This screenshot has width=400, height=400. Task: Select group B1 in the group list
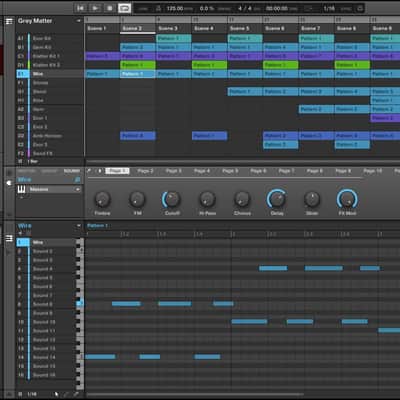(49, 47)
